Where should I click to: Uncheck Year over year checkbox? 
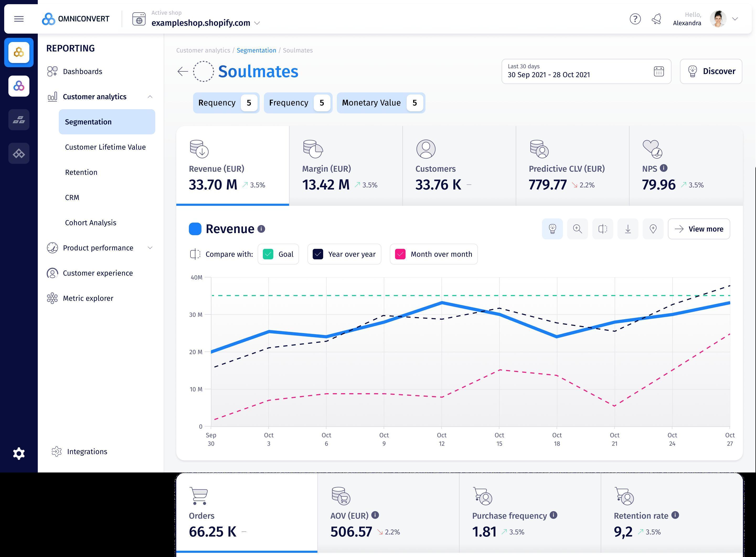point(318,254)
